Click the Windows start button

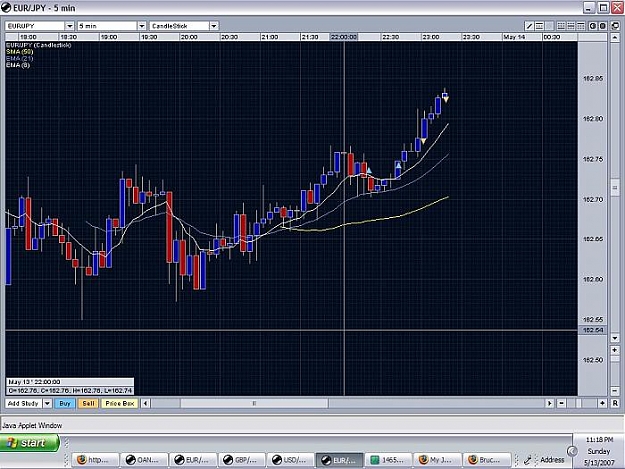click(x=29, y=443)
